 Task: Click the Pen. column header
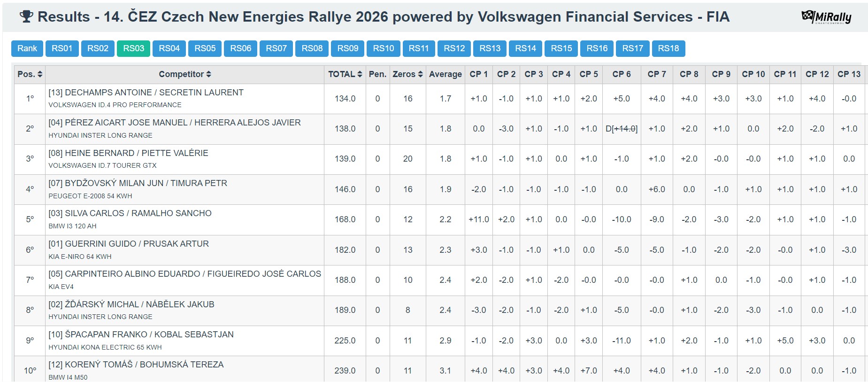377,74
